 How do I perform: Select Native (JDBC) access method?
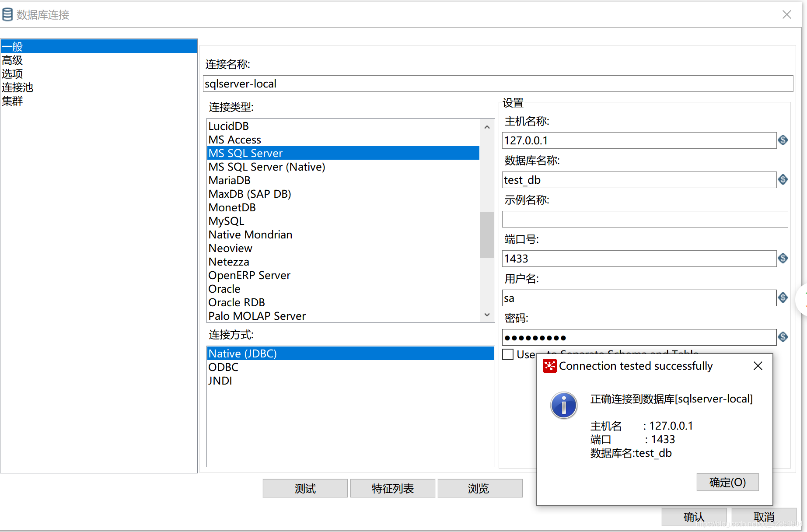click(x=351, y=353)
